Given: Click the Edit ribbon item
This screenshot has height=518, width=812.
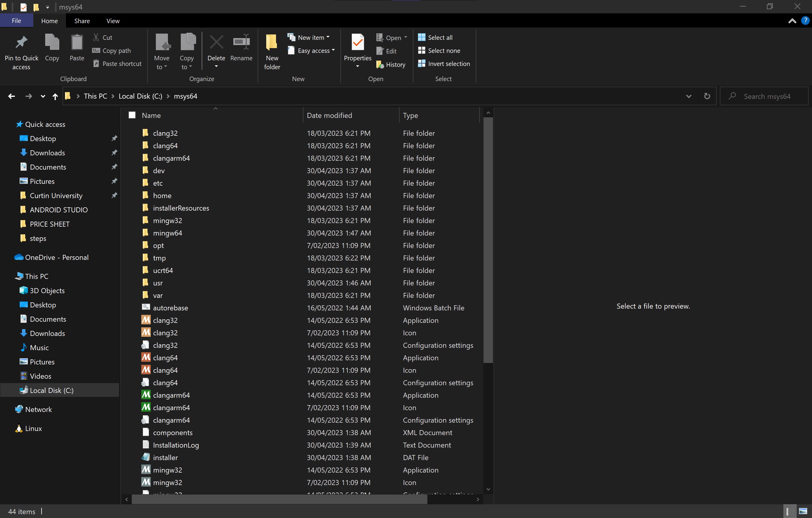Looking at the screenshot, I should click(386, 51).
